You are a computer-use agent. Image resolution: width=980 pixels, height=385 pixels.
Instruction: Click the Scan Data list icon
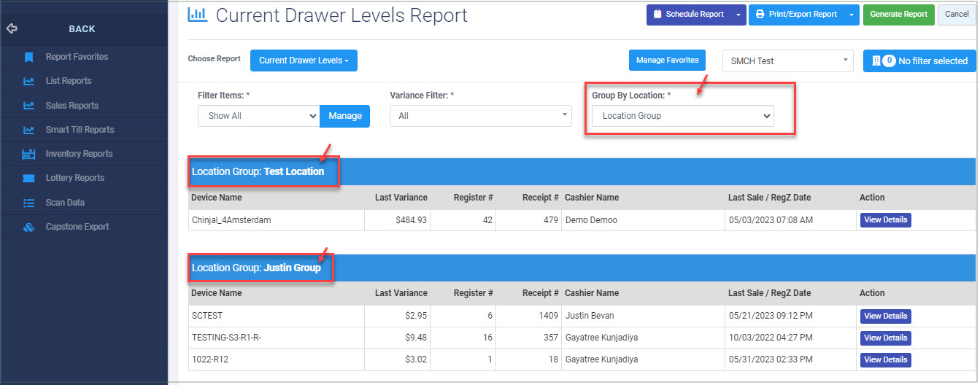click(x=28, y=203)
